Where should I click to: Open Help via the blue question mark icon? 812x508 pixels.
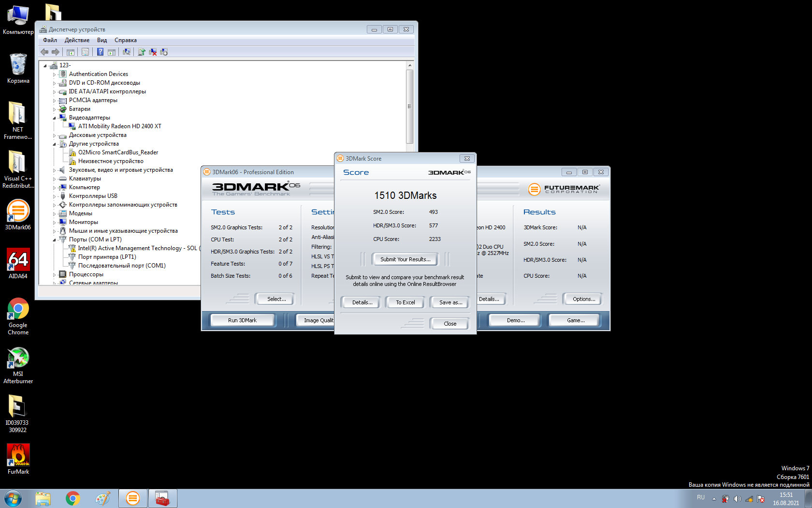pos(101,52)
